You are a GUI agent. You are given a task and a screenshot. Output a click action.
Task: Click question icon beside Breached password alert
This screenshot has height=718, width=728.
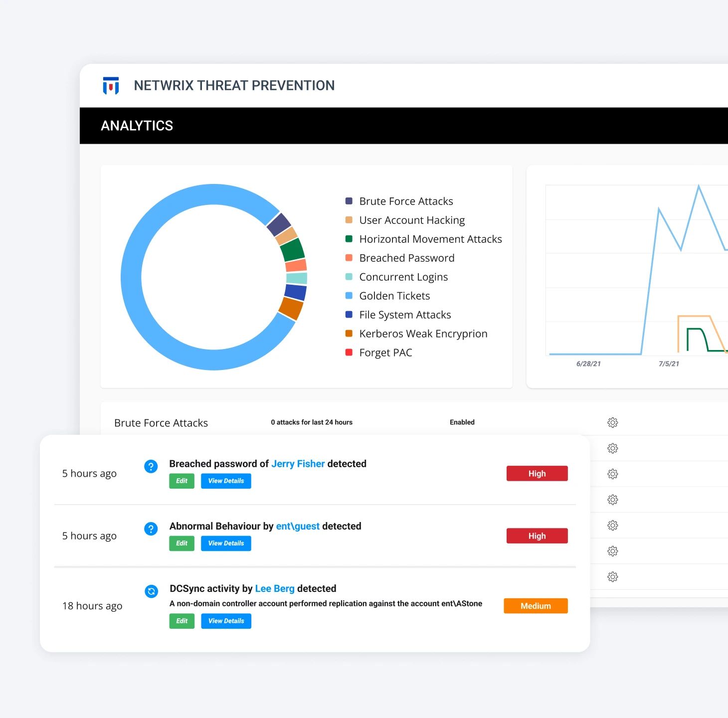point(151,466)
